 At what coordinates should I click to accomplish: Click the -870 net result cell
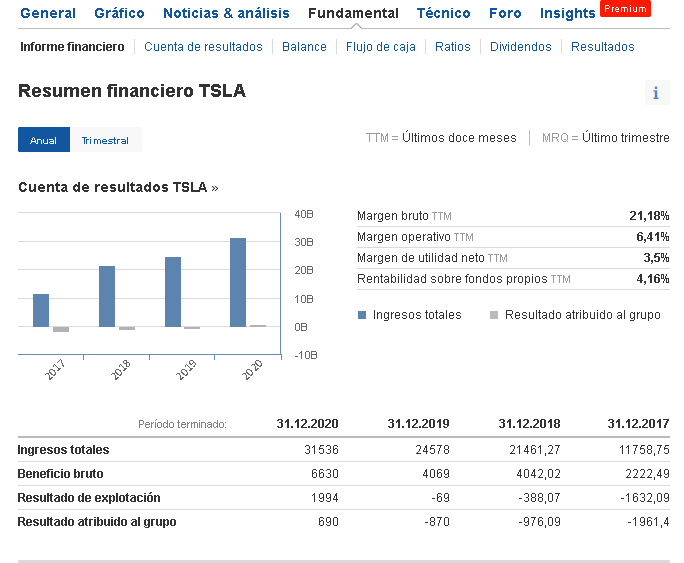pos(437,522)
